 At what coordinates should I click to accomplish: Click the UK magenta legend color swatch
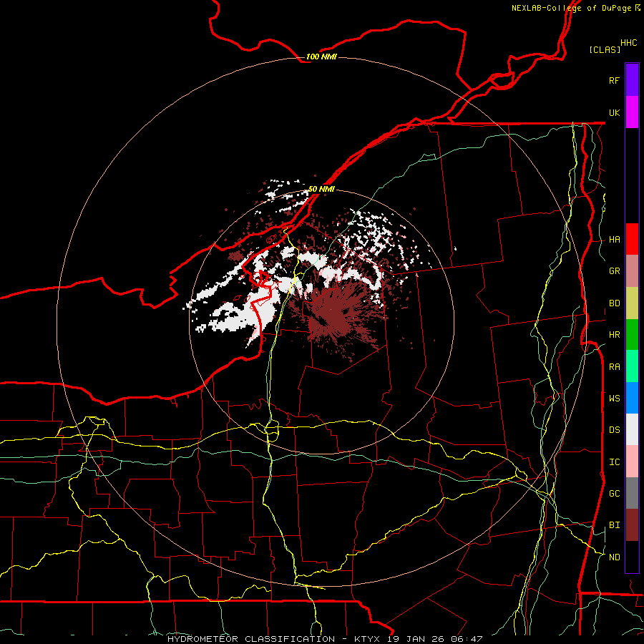pyautogui.click(x=632, y=112)
